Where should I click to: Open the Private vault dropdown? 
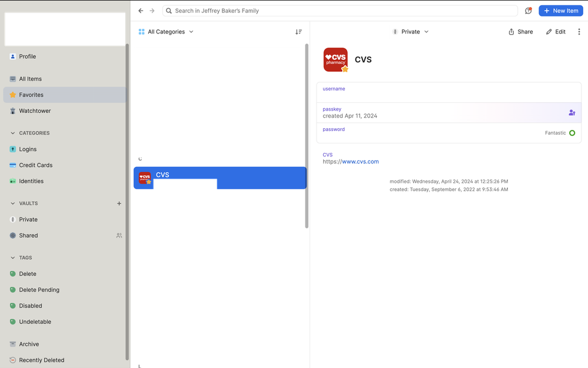(411, 32)
